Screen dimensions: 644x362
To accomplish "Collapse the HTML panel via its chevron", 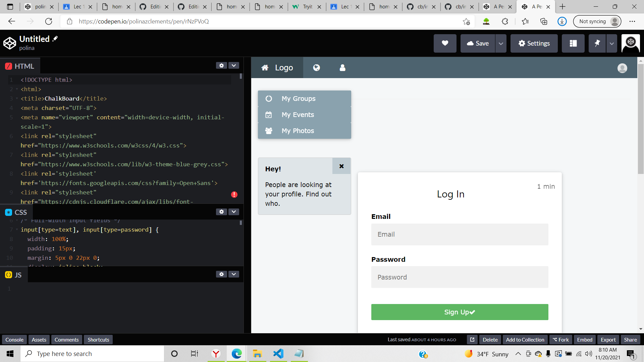I will coord(234,65).
